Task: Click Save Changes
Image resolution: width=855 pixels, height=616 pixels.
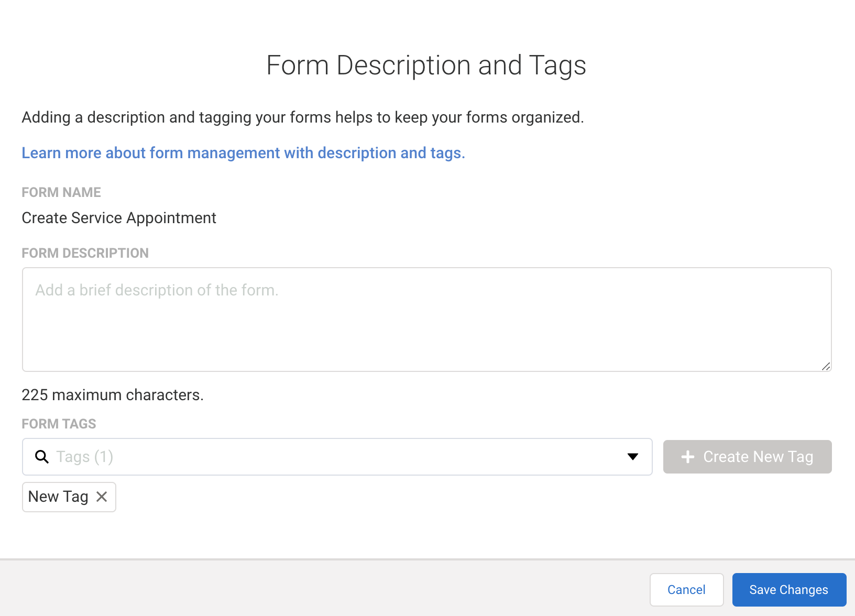Action: [788, 590]
